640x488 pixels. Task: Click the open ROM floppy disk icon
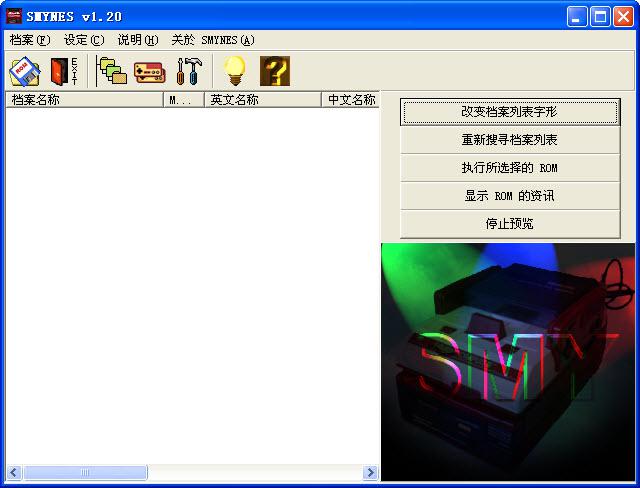click(24, 71)
